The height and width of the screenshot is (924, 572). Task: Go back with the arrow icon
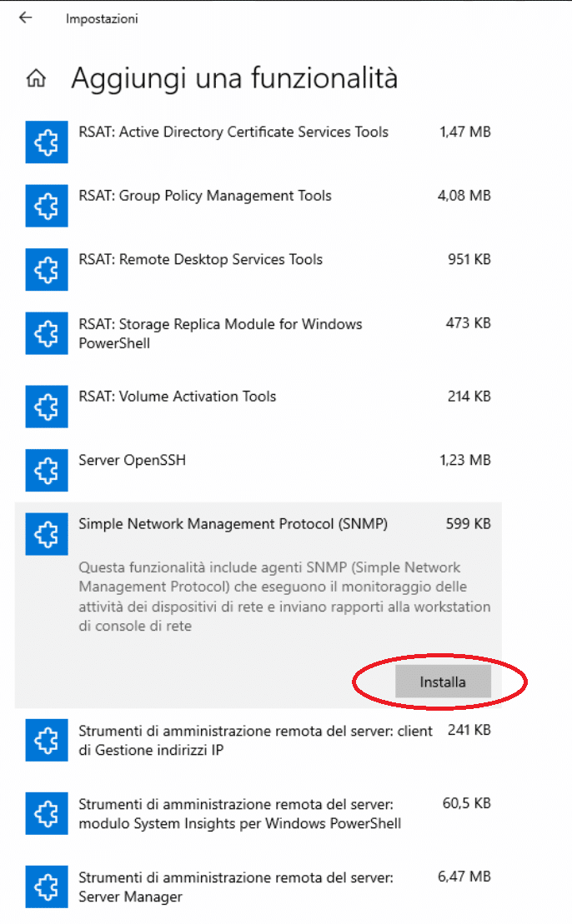[x=25, y=17]
